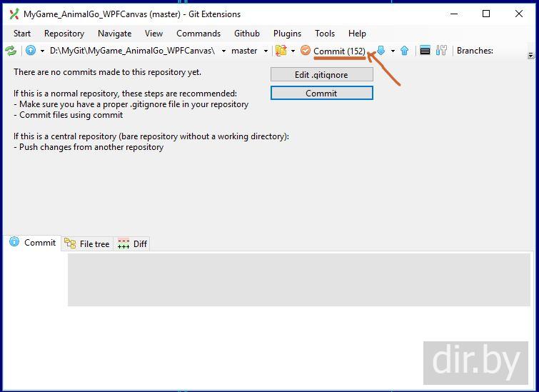Expand the toolbar overflow arrow
The width and height of the screenshot is (539, 392).
pos(531,55)
